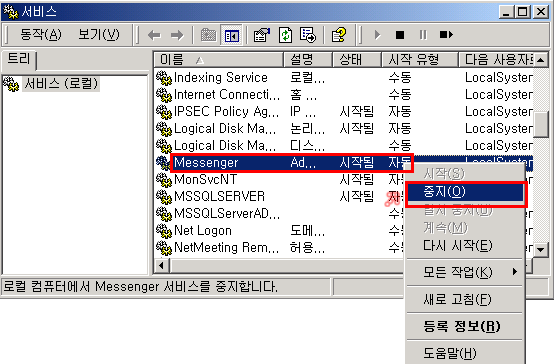Open the 모든 작업(K) submenu

pyautogui.click(x=465, y=272)
